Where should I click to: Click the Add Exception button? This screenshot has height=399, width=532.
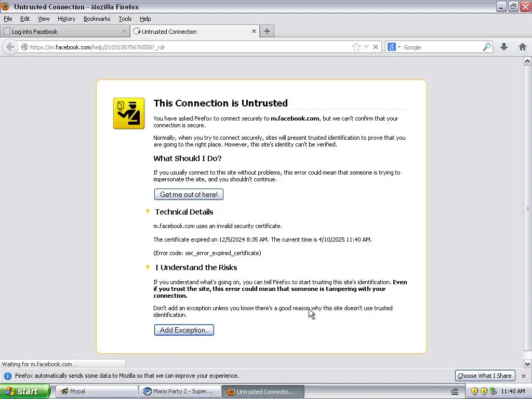coord(184,330)
